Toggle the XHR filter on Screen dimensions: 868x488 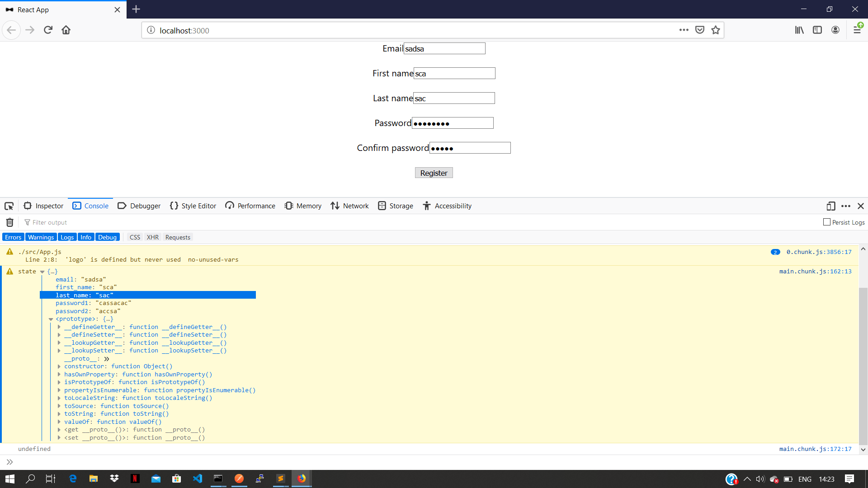[x=153, y=237]
